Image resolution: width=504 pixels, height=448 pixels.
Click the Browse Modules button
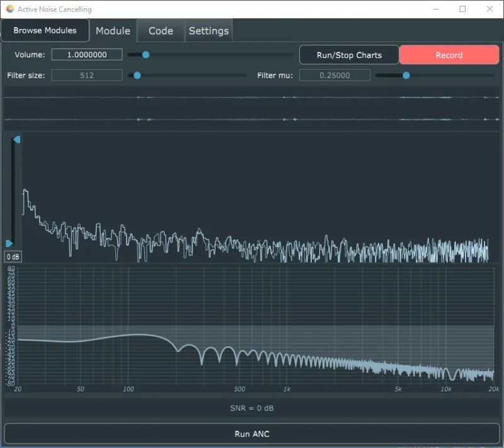[45, 30]
